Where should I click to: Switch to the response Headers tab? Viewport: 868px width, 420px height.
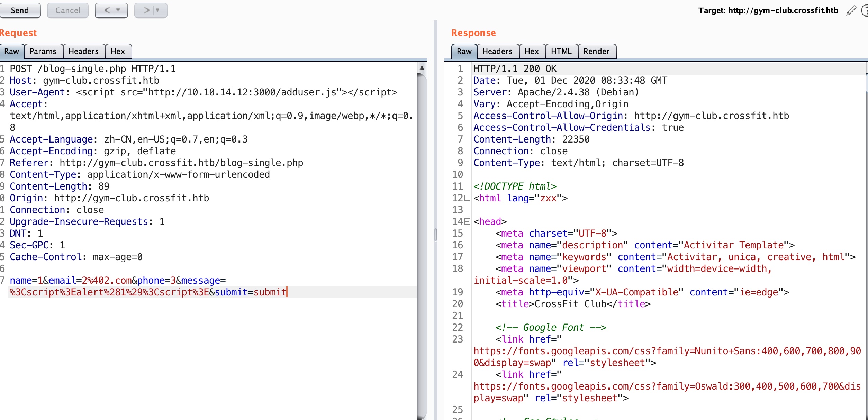[x=497, y=52]
